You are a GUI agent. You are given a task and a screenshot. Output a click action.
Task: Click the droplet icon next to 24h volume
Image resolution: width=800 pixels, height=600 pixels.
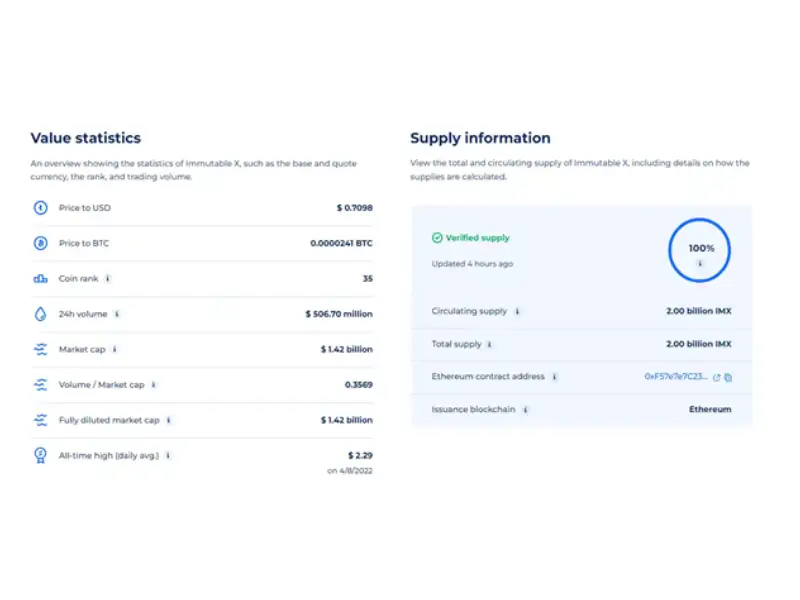pos(40,314)
